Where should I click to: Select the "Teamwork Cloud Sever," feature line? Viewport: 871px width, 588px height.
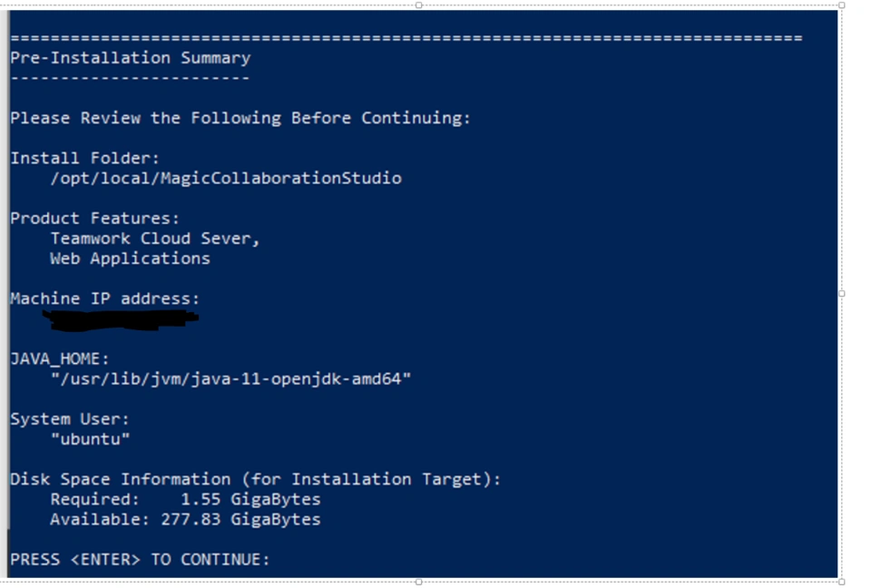155,239
